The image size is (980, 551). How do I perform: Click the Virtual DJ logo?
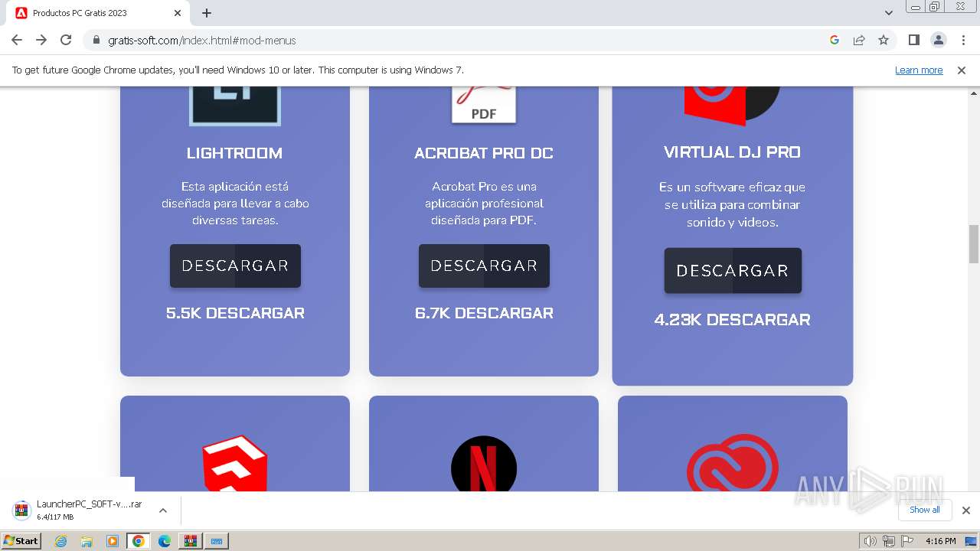(732, 106)
